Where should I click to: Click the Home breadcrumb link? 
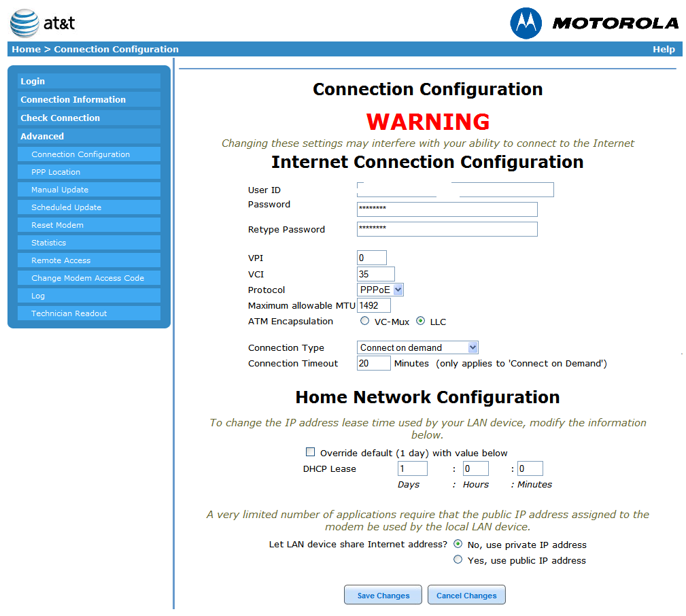pos(26,49)
